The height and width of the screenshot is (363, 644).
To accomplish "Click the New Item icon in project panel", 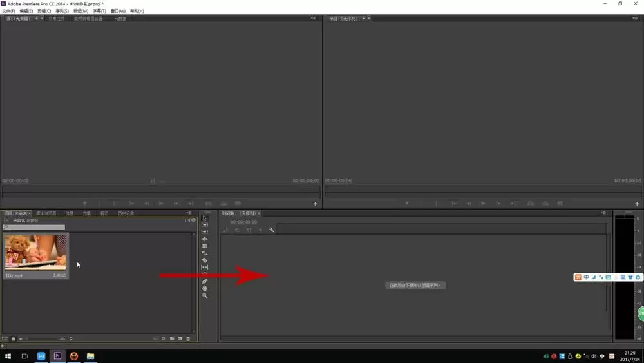I will (180, 338).
